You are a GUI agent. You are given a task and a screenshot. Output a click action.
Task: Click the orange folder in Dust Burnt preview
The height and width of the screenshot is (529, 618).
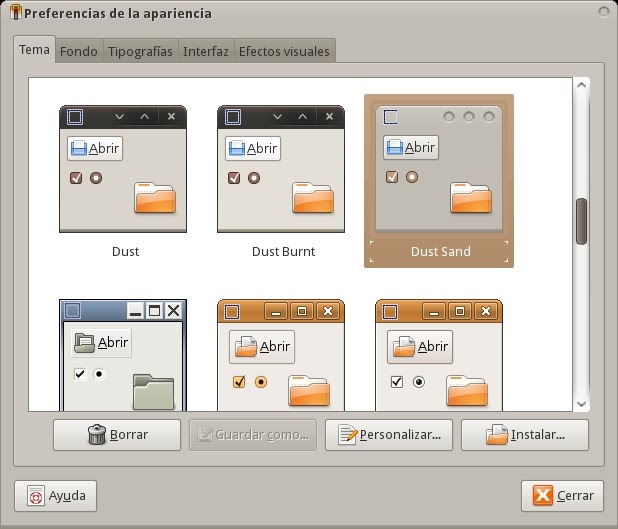pyautogui.click(x=313, y=198)
